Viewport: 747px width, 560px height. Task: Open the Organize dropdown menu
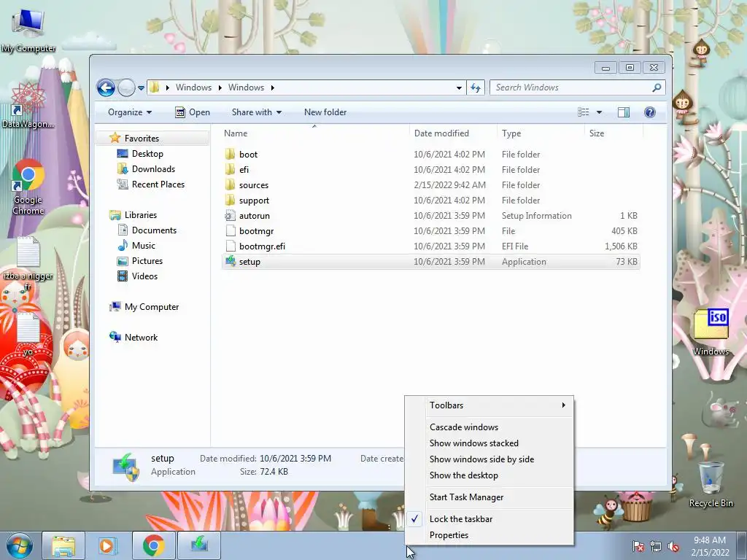(130, 112)
